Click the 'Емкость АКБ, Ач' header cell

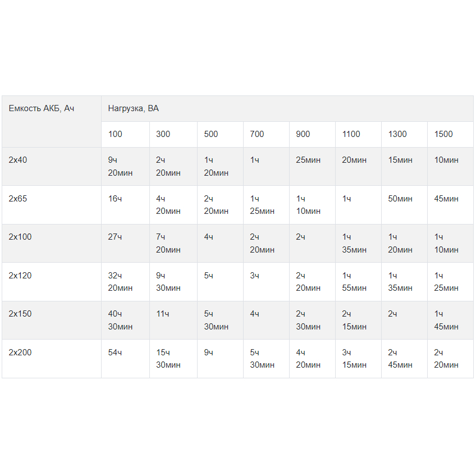[52, 122]
